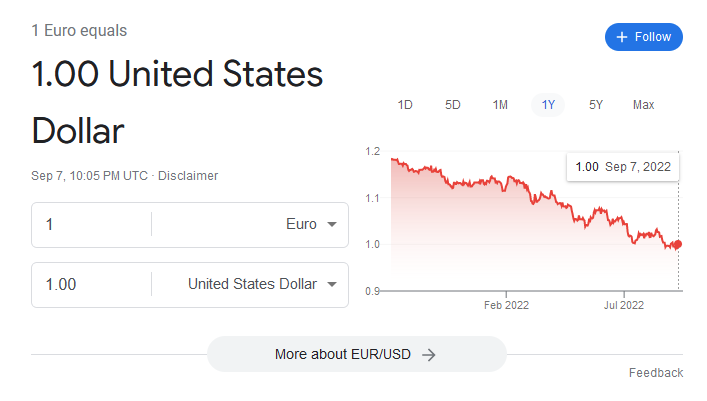This screenshot has height=401, width=707.
Task: Click the plus icon on Follow button
Action: [622, 37]
